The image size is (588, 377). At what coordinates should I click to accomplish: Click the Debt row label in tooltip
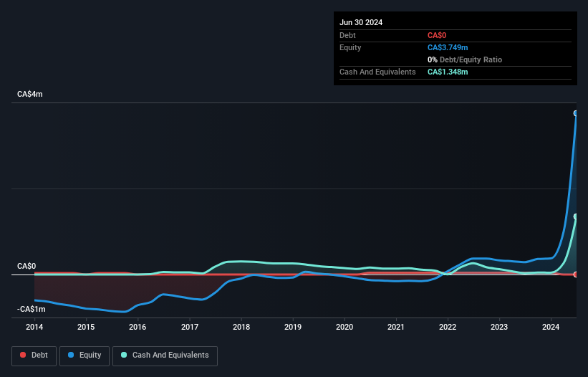(347, 35)
